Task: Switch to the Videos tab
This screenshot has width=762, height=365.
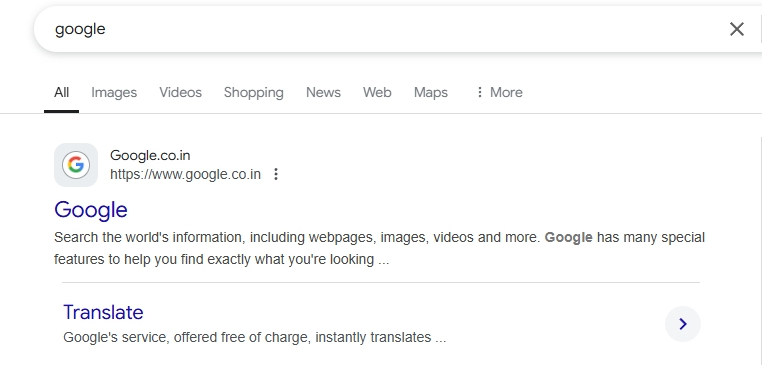Action: tap(180, 92)
